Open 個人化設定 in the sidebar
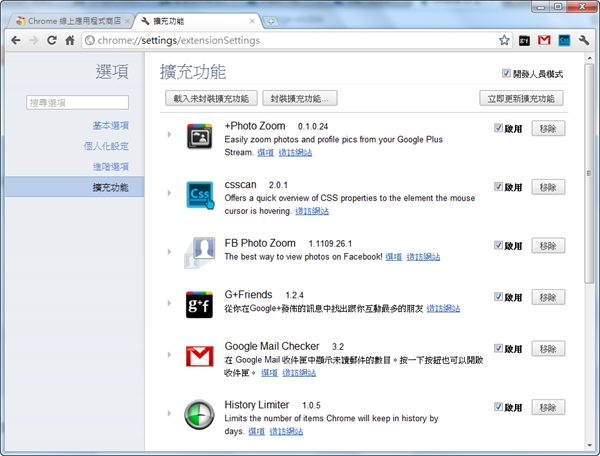Viewport: 600px width, 456px height. pos(106,146)
